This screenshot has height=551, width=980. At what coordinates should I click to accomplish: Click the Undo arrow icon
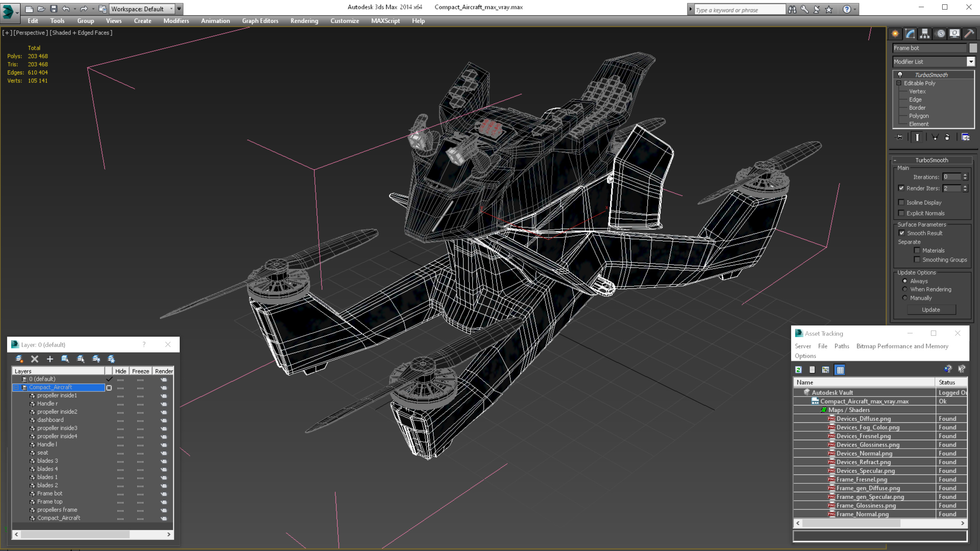(66, 9)
